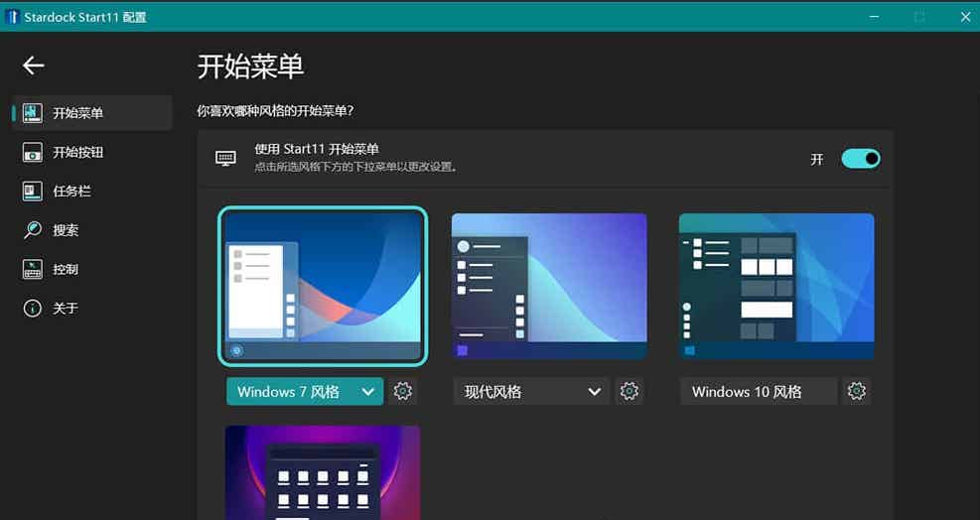Viewport: 980px width, 520px height.
Task: Select the Windows 7 style thumbnail
Action: 323,286
